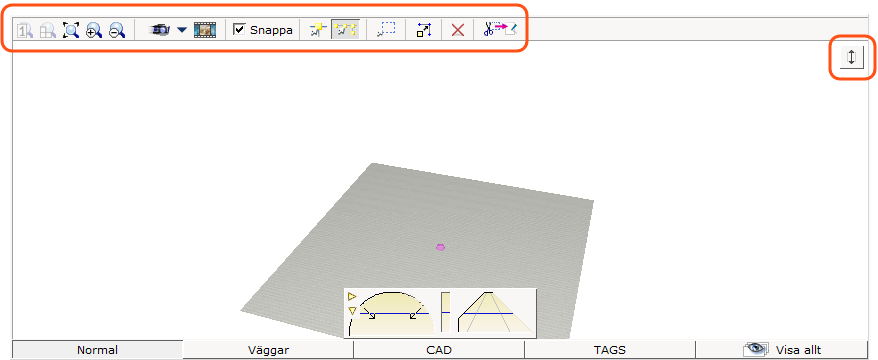The image size is (878, 360).
Task: Click the Visa allt eye button
Action: (781, 350)
